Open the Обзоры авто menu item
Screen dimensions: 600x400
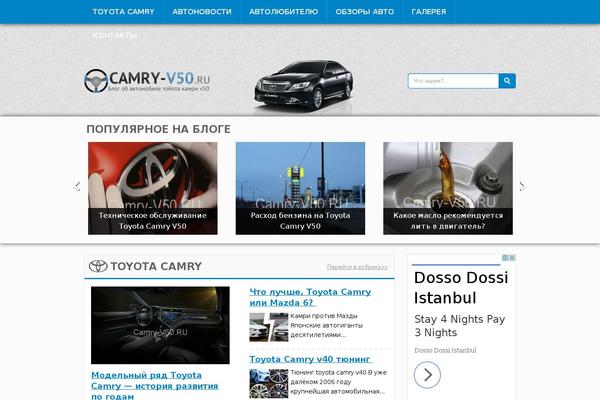[x=365, y=12]
